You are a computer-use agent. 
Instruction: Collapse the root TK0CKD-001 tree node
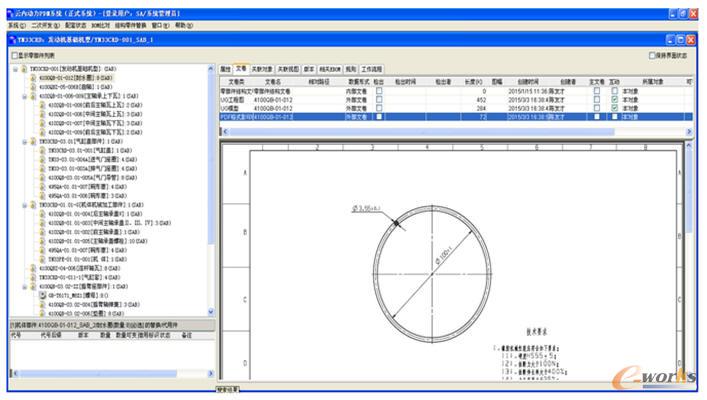pyautogui.click(x=14, y=69)
